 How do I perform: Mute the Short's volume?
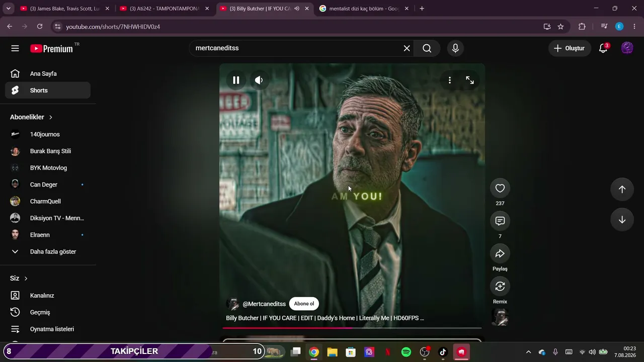259,80
